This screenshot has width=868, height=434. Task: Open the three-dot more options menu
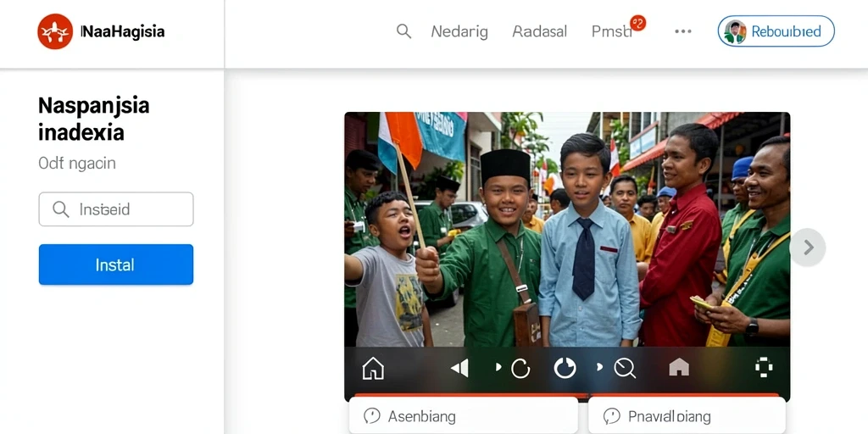click(683, 31)
